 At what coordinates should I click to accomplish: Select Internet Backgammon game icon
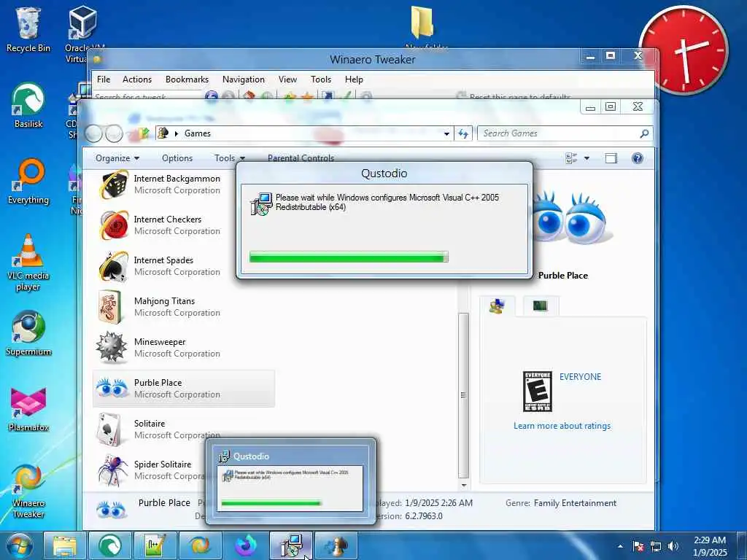click(x=114, y=184)
